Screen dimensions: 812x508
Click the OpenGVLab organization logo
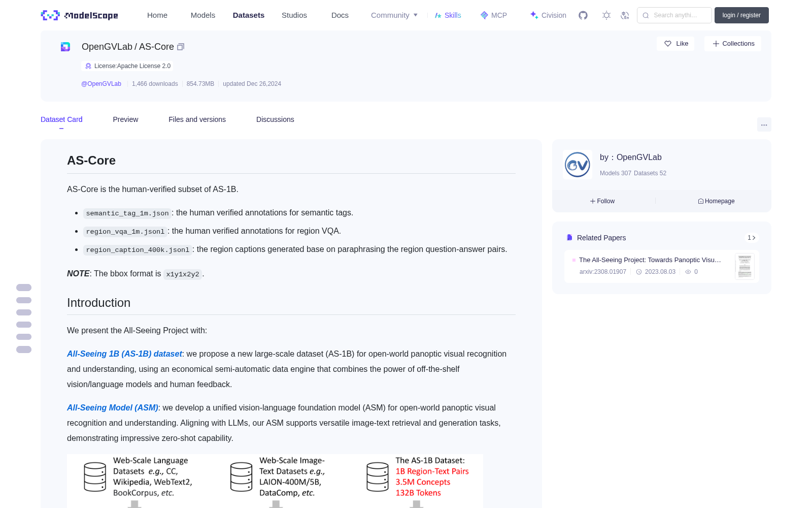tap(578, 165)
